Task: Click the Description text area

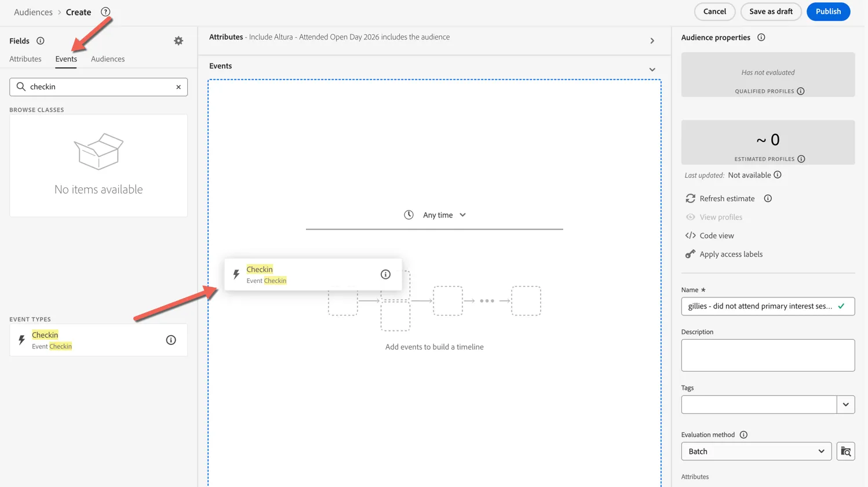Action: click(x=768, y=355)
